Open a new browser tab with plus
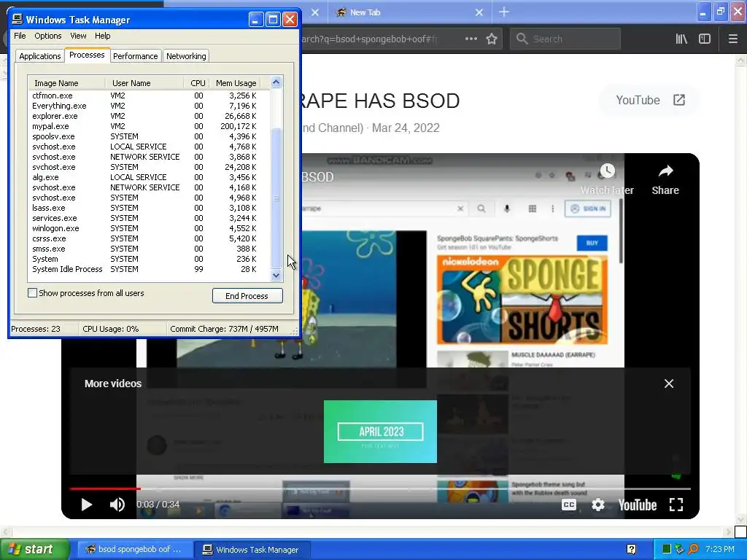This screenshot has width=747, height=560. point(504,12)
